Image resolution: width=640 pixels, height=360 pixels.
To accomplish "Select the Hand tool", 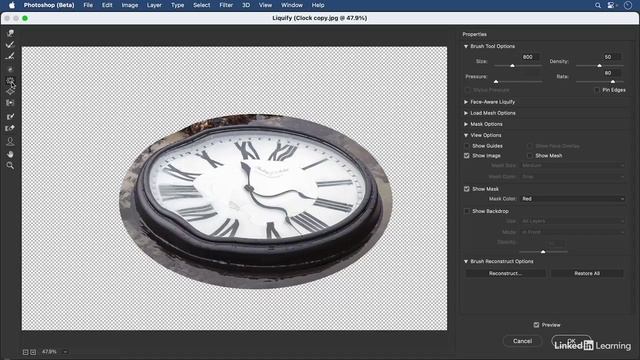I will pos(10,154).
